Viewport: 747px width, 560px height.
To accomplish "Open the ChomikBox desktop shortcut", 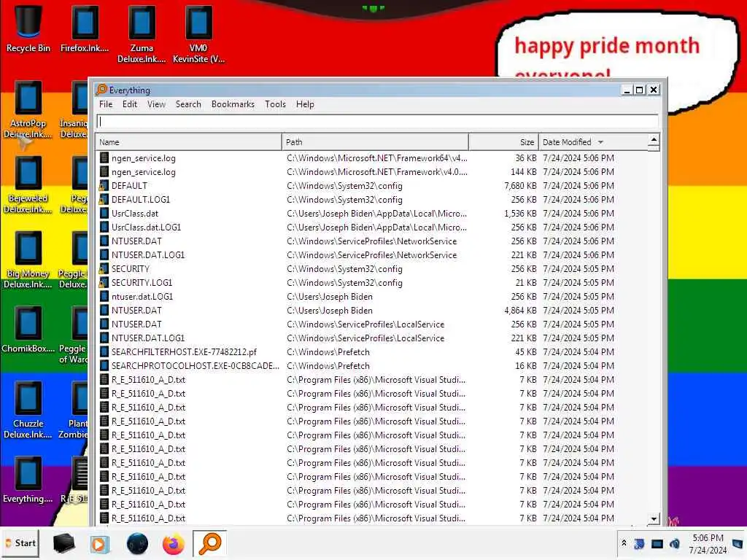I will [x=28, y=330].
